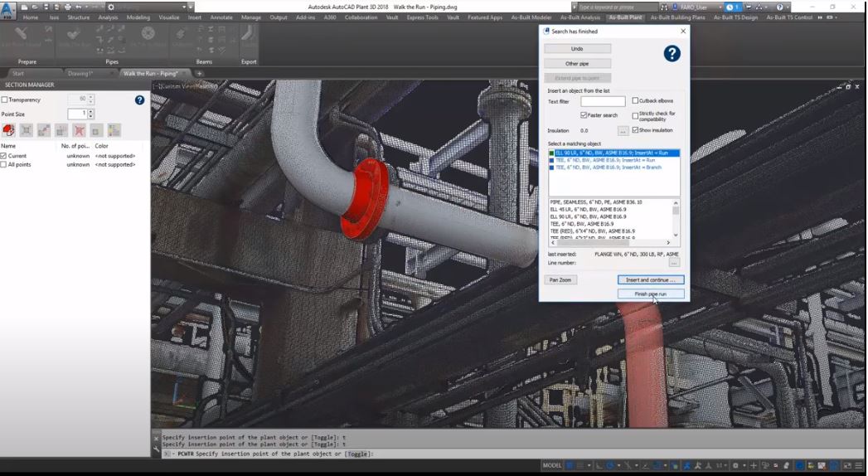The image size is (868, 476).
Task: Toggle the Transparency checkbox
Action: coord(4,100)
